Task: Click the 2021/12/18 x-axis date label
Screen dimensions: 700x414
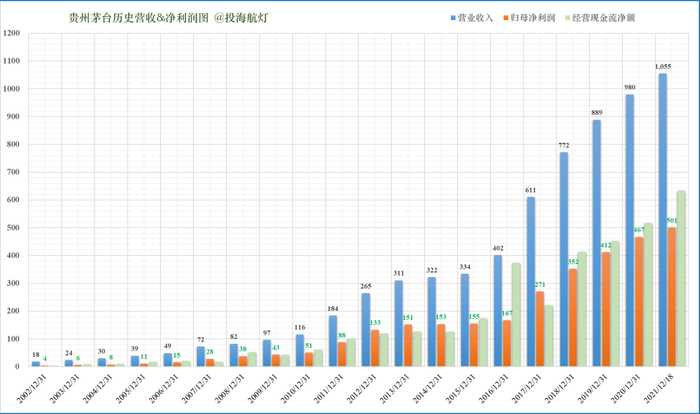Action: point(658,388)
